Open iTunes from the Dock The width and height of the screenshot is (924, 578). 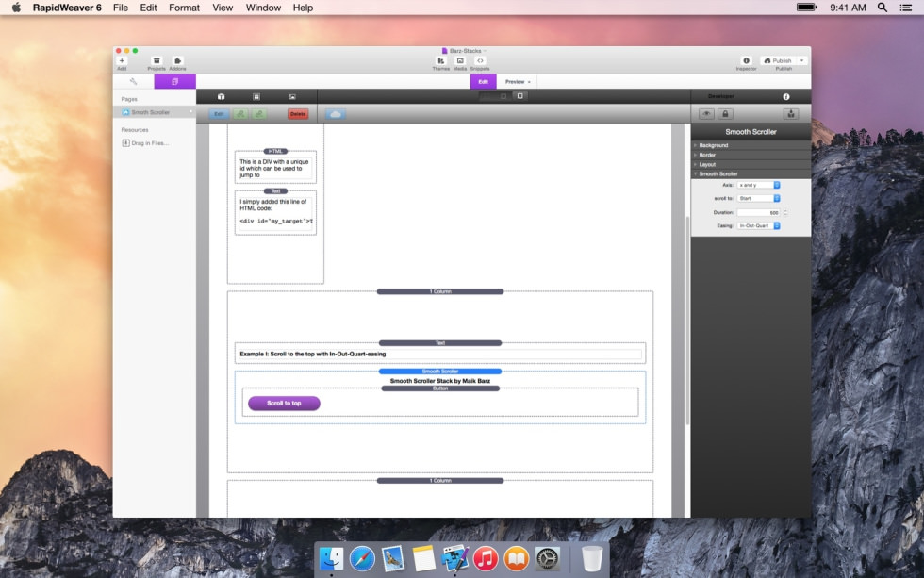point(486,558)
